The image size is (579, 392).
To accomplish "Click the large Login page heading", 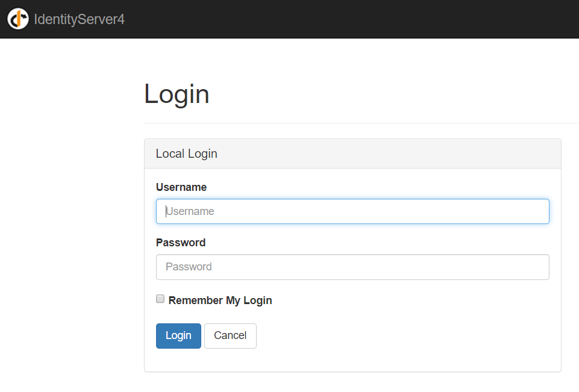I will (x=177, y=95).
